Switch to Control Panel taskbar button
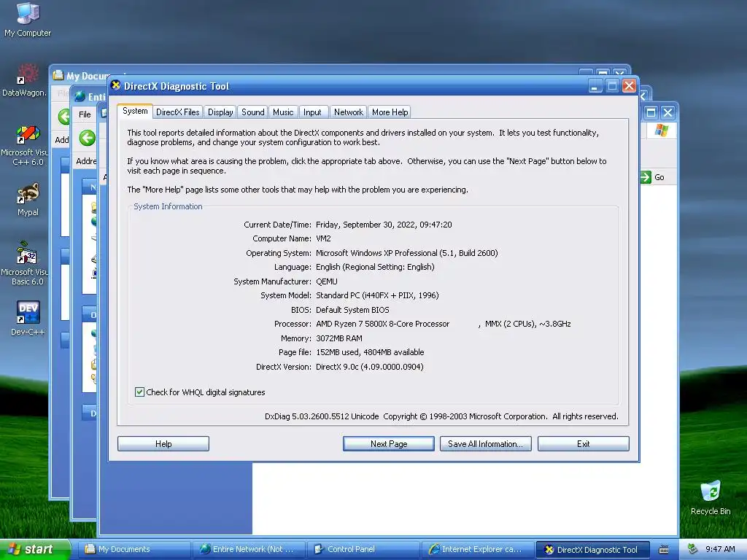The width and height of the screenshot is (747, 560). point(363,549)
